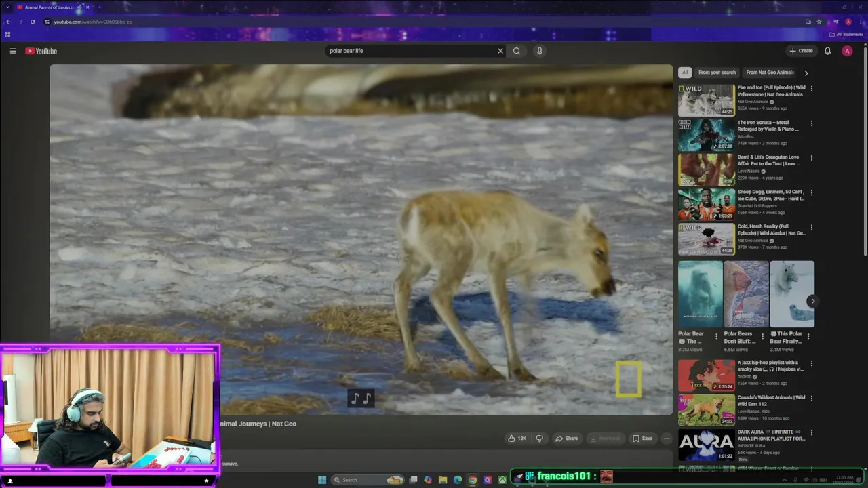
Task: Open The Iron Sonata thumbnail
Action: point(706,135)
